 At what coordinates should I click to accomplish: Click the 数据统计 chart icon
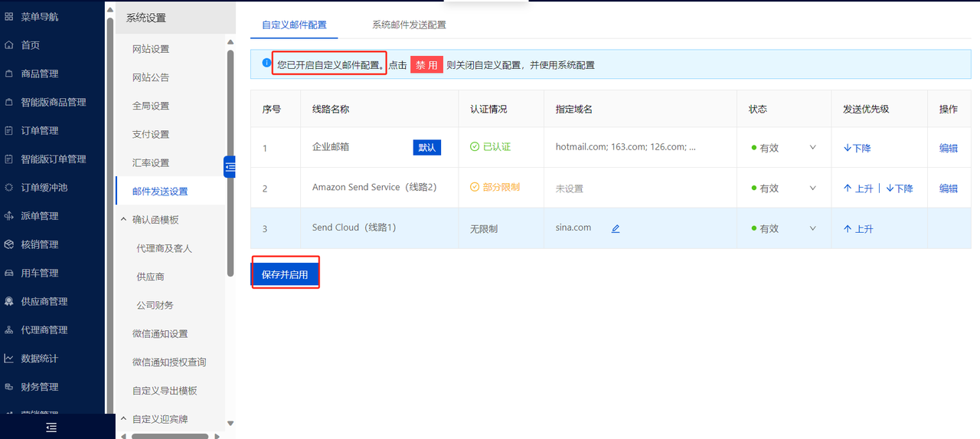click(x=9, y=359)
